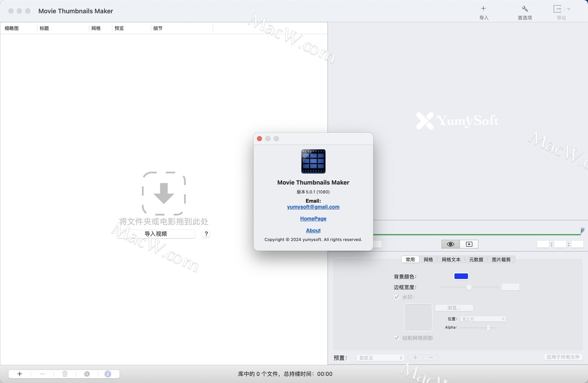Click the timeline end flag marker
This screenshot has height=383, width=588.
(x=582, y=231)
